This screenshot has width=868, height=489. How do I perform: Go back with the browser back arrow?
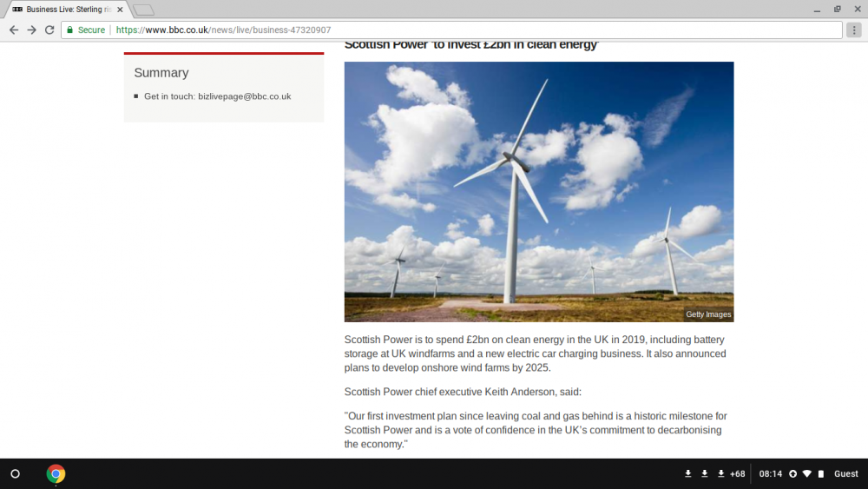tap(14, 30)
